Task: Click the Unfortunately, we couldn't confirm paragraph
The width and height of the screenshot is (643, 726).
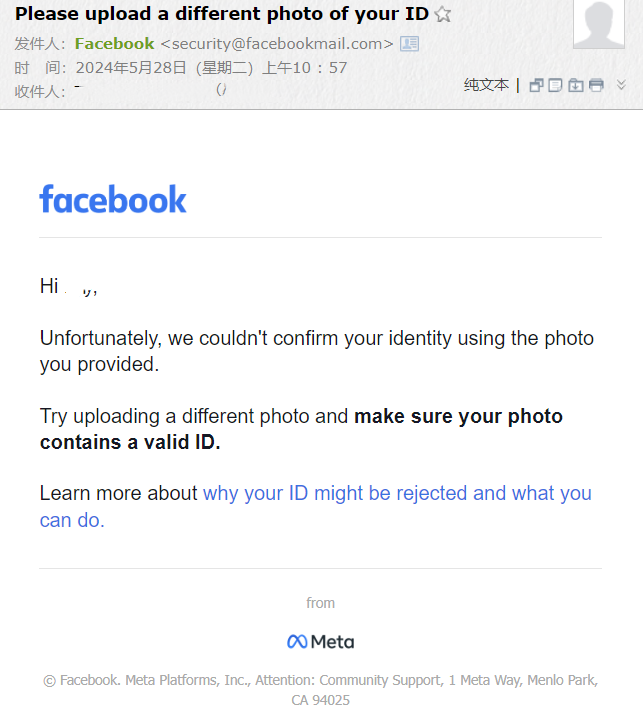Action: pos(317,351)
